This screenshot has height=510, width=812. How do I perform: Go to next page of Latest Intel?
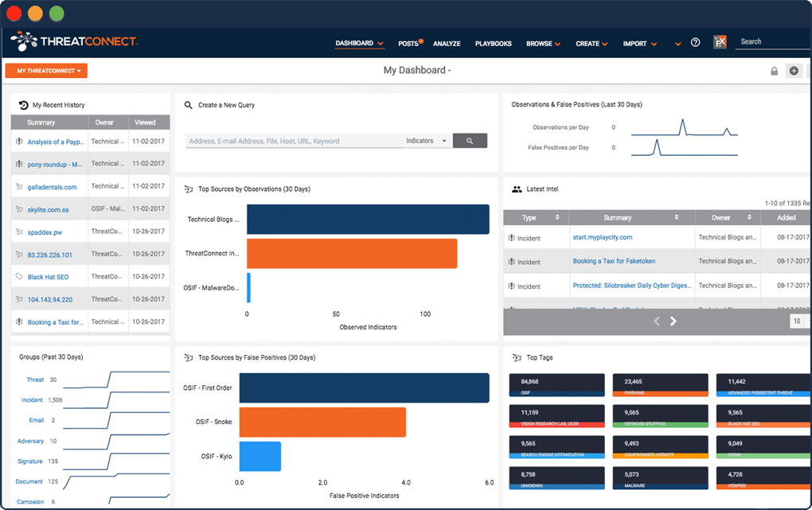tap(673, 321)
